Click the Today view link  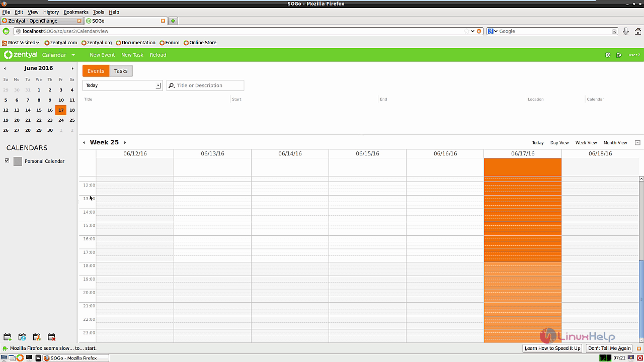(538, 143)
